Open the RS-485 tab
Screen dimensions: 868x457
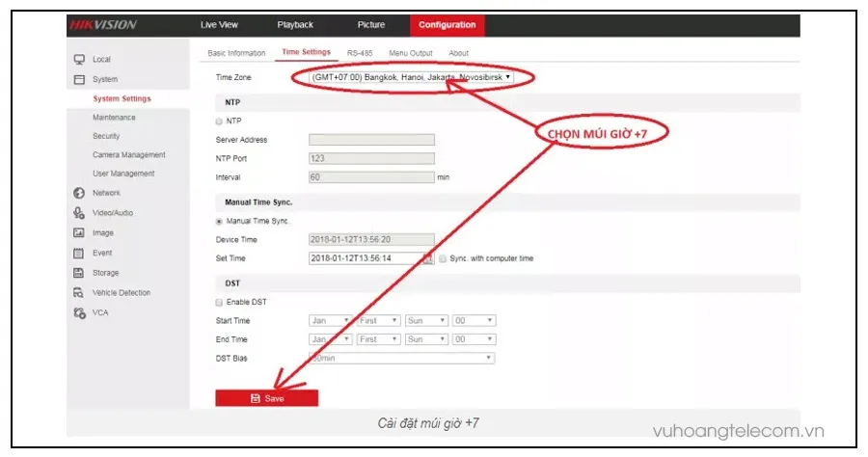click(x=360, y=53)
